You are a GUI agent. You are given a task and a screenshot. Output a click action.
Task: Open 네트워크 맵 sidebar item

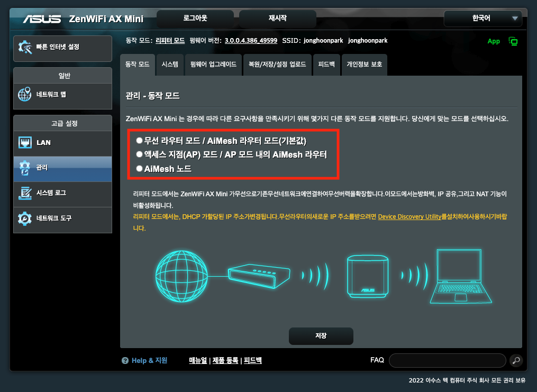(x=62, y=96)
